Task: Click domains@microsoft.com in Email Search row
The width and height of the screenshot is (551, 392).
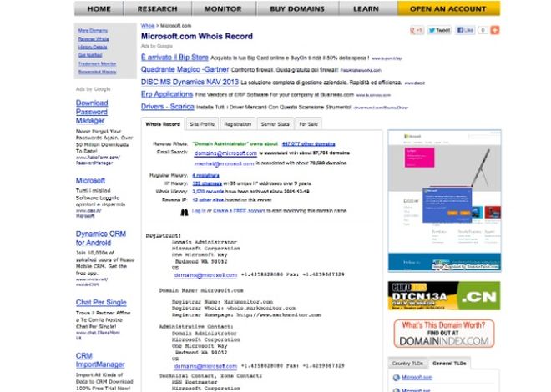Action: click(225, 153)
